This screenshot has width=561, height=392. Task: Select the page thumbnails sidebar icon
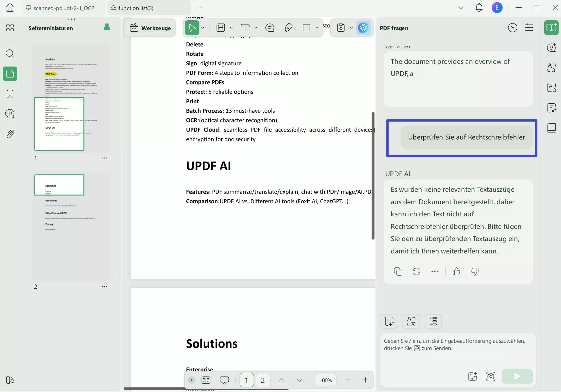click(10, 74)
